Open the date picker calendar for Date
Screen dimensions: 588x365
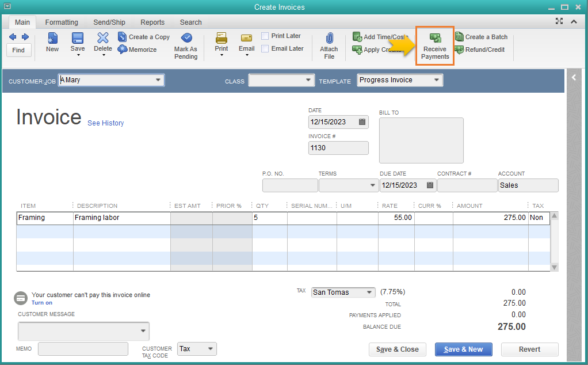click(362, 122)
